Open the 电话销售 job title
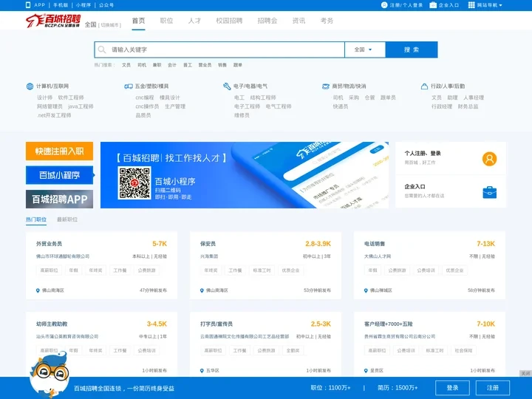Viewport: 532px width, 399px height. [x=375, y=244]
